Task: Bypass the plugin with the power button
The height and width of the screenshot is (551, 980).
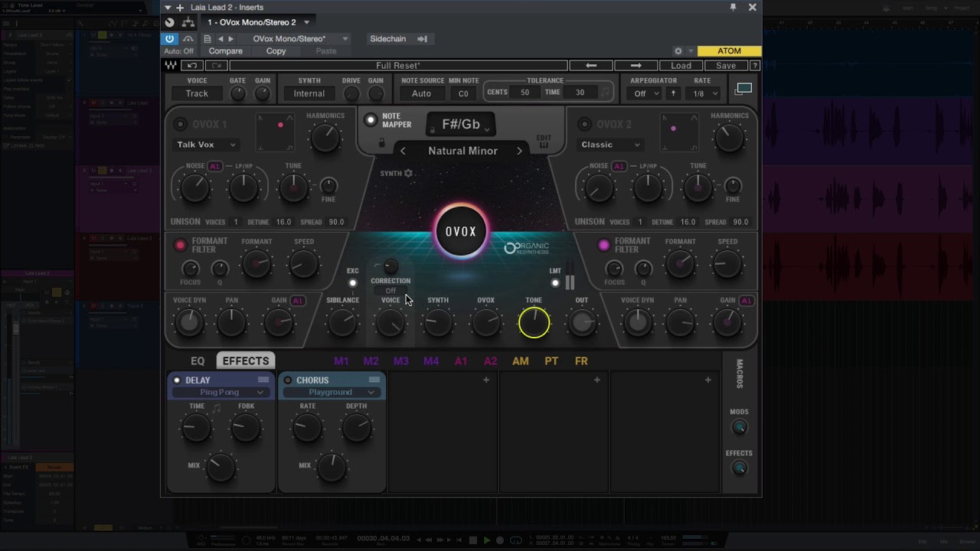Action: click(170, 38)
